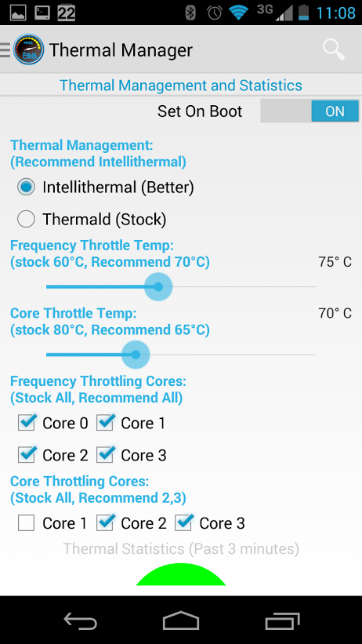Tap the Android home navigation icon
Screen dimensions: 362x644
180,620
